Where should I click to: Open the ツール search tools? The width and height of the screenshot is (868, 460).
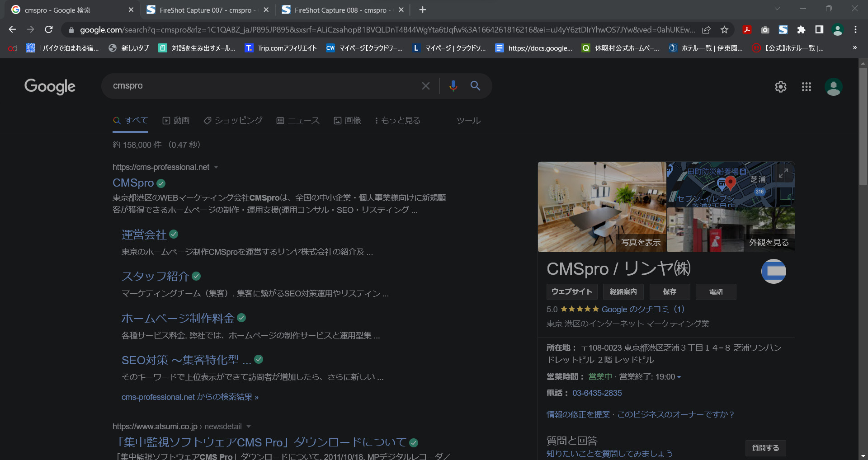468,121
